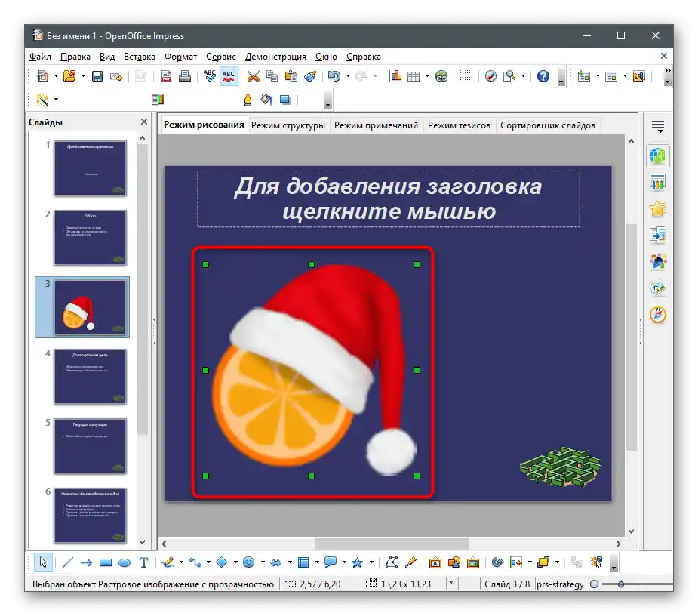
Task: Open the Демонстрация menu
Action: [275, 57]
